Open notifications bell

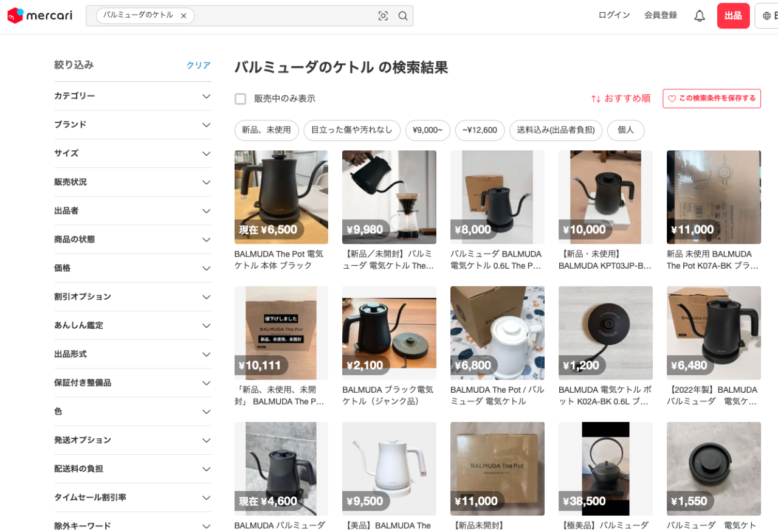[700, 16]
